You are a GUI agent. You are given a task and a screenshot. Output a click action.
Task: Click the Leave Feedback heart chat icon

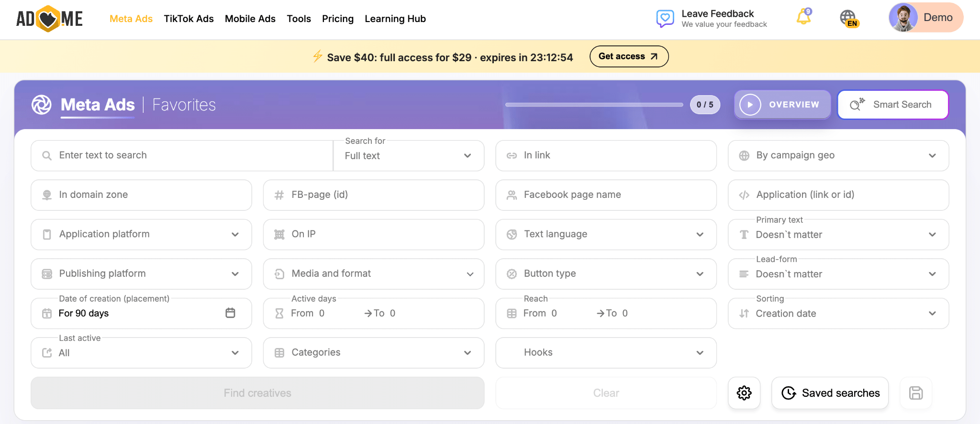tap(665, 19)
